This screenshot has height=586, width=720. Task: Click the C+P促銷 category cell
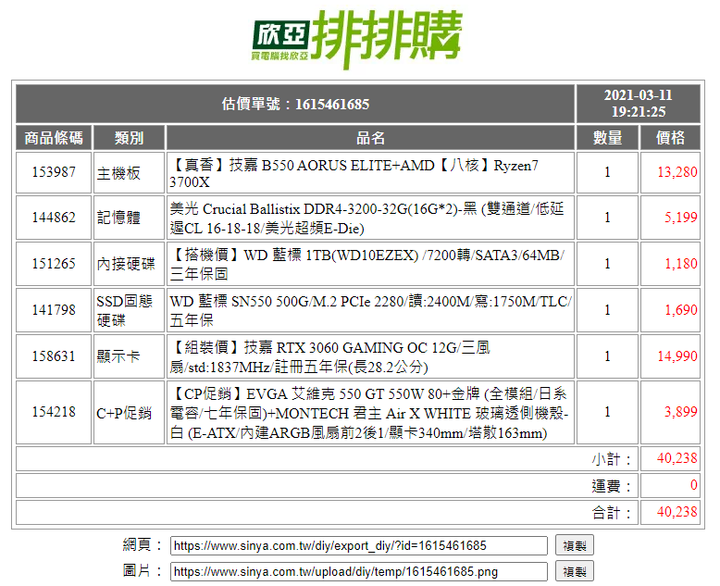129,412
